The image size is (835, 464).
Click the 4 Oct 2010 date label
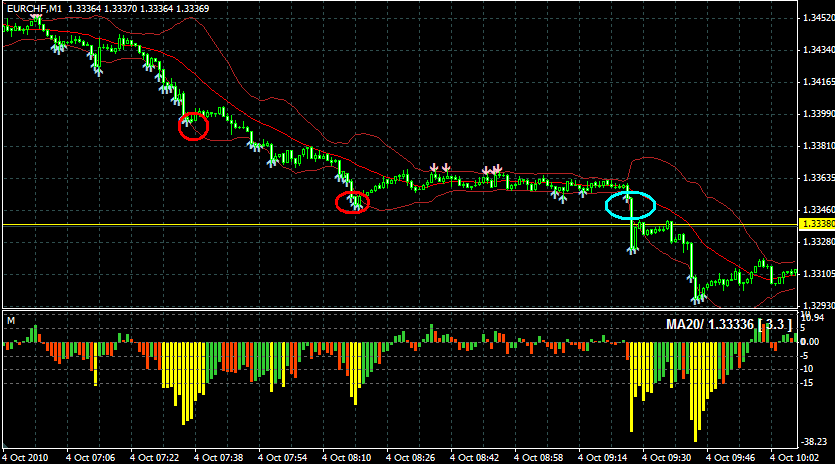click(25, 457)
